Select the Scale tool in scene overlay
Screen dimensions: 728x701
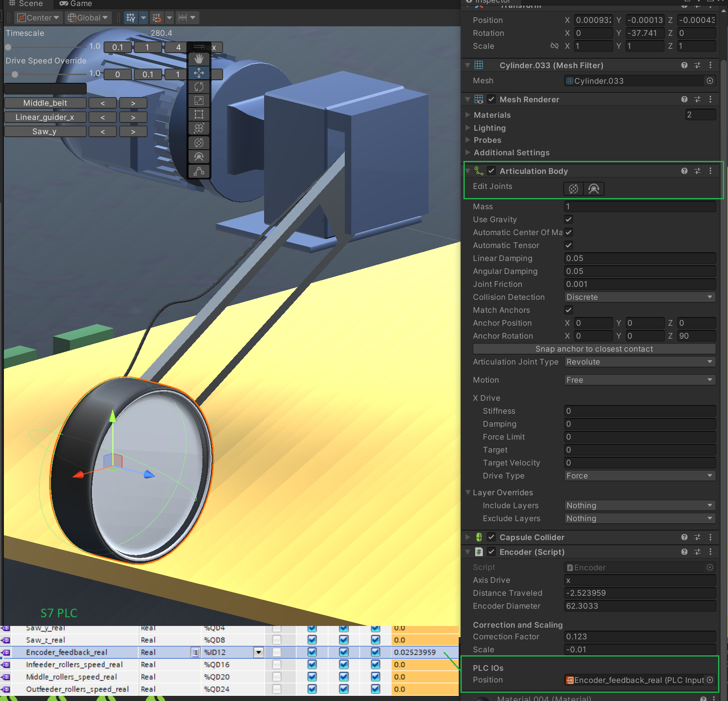(199, 101)
